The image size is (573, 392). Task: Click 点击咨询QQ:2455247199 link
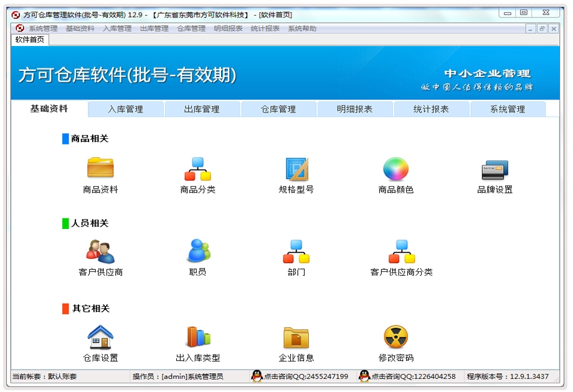[306, 376]
